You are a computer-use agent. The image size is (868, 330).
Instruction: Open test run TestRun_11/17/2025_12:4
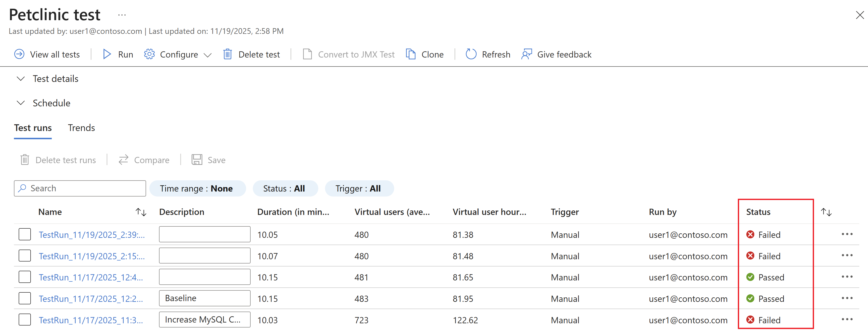91,277
